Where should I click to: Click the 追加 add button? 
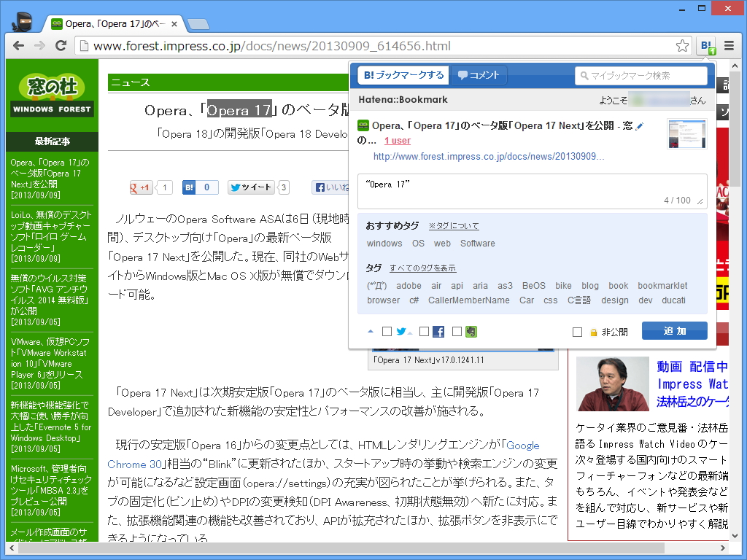[x=675, y=331]
